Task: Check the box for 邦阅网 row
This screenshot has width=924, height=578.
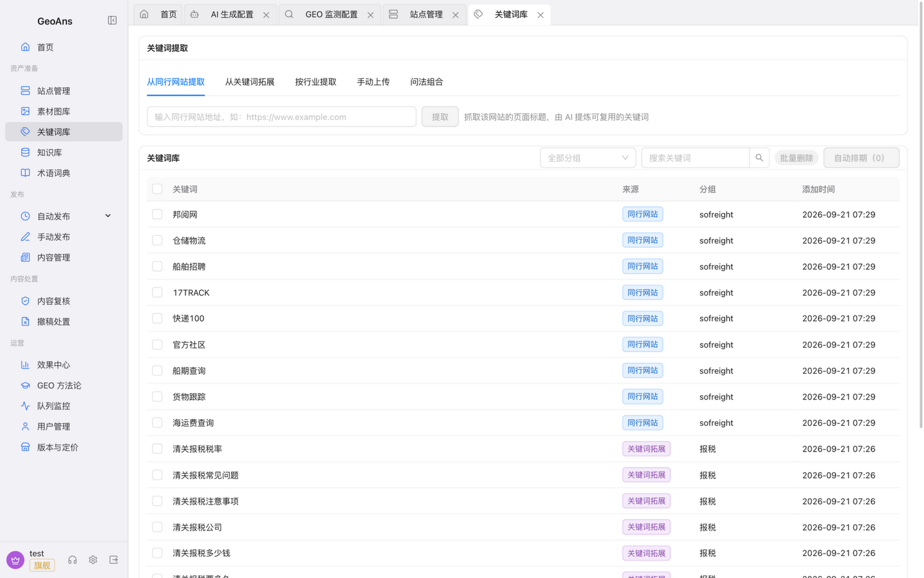Action: click(157, 215)
